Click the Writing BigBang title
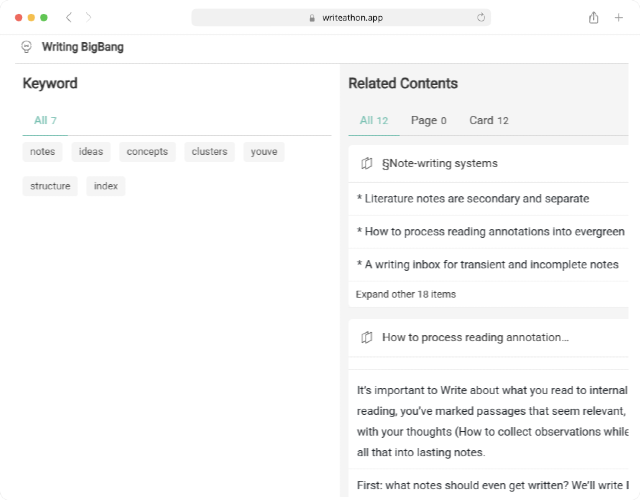 83,47
